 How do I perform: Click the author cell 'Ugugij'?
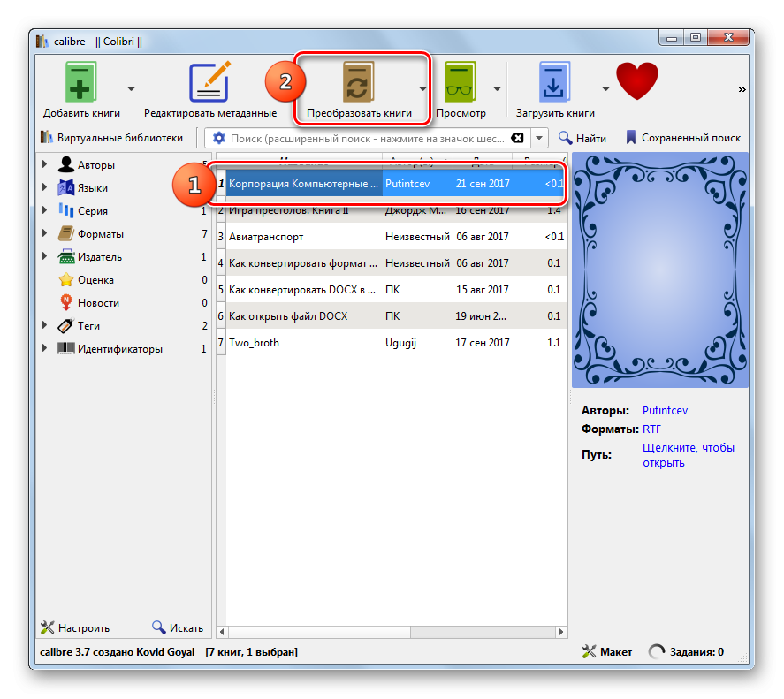point(400,343)
